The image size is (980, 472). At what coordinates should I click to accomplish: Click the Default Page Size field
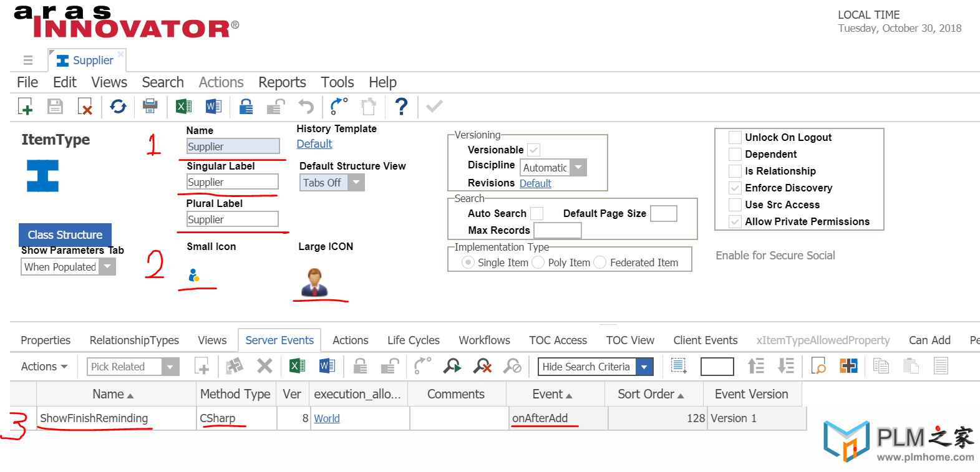[664, 213]
